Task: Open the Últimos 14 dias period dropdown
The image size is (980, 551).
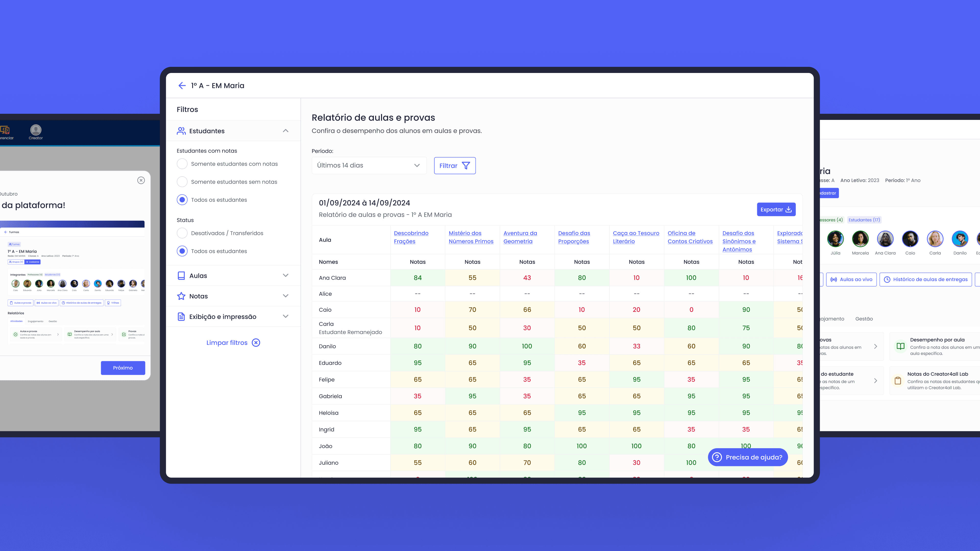Action: pos(369,165)
